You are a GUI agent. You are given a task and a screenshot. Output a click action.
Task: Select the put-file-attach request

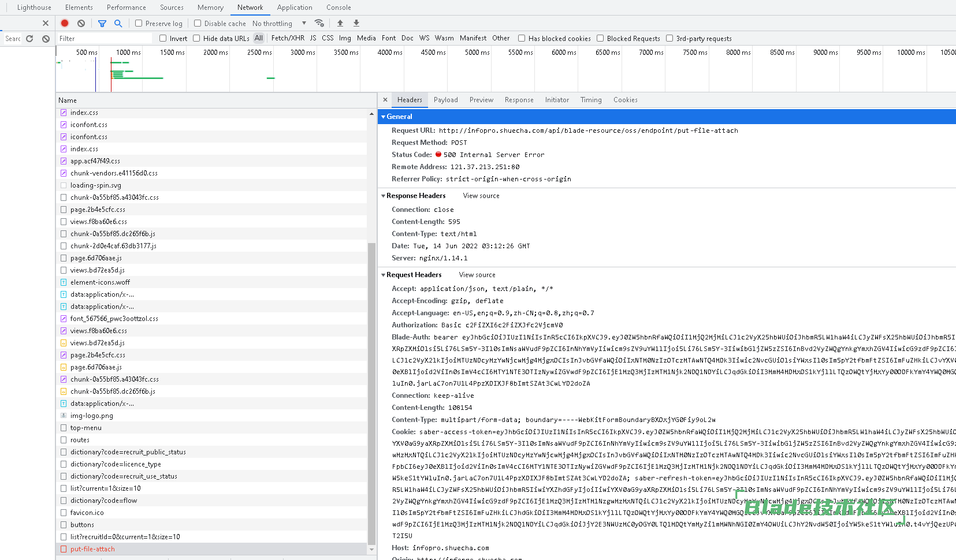212,549
